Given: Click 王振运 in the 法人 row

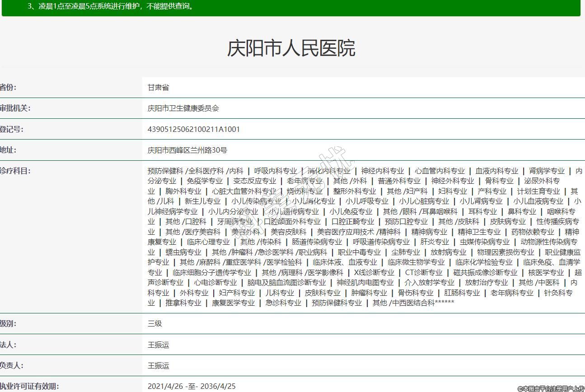Looking at the screenshot, I should coord(158,345).
